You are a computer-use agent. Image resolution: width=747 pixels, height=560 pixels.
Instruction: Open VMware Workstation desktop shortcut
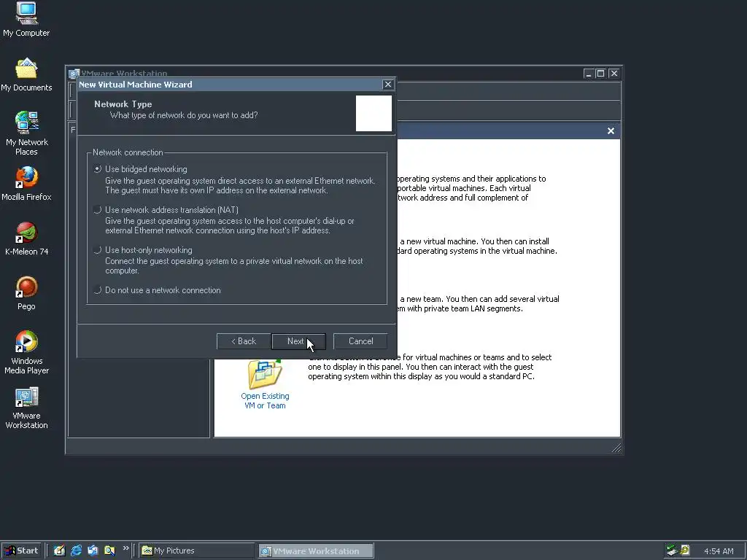(x=26, y=408)
